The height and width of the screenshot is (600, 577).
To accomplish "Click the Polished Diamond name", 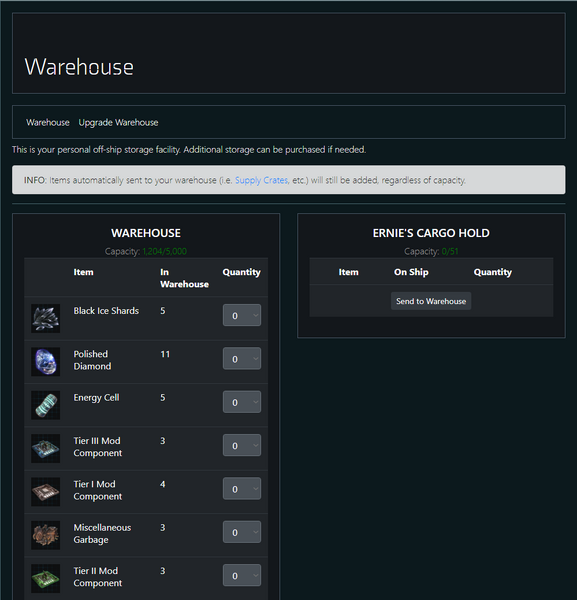I will (x=92, y=360).
